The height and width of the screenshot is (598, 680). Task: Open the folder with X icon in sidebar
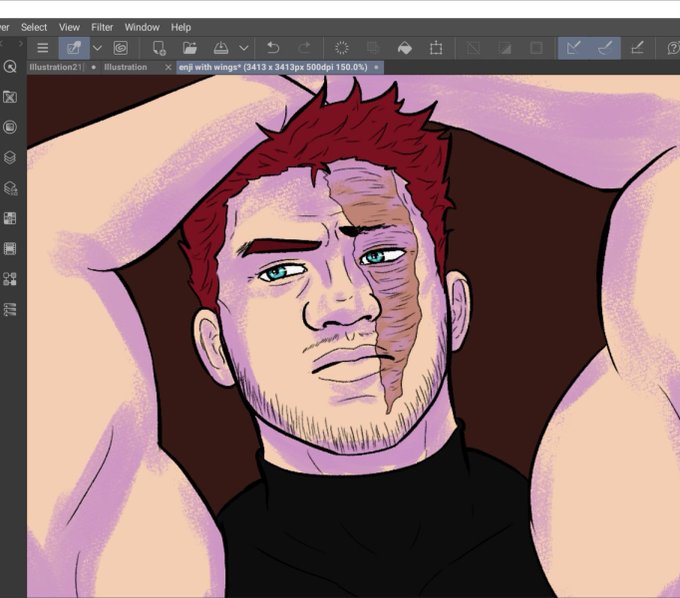pyautogui.click(x=10, y=97)
